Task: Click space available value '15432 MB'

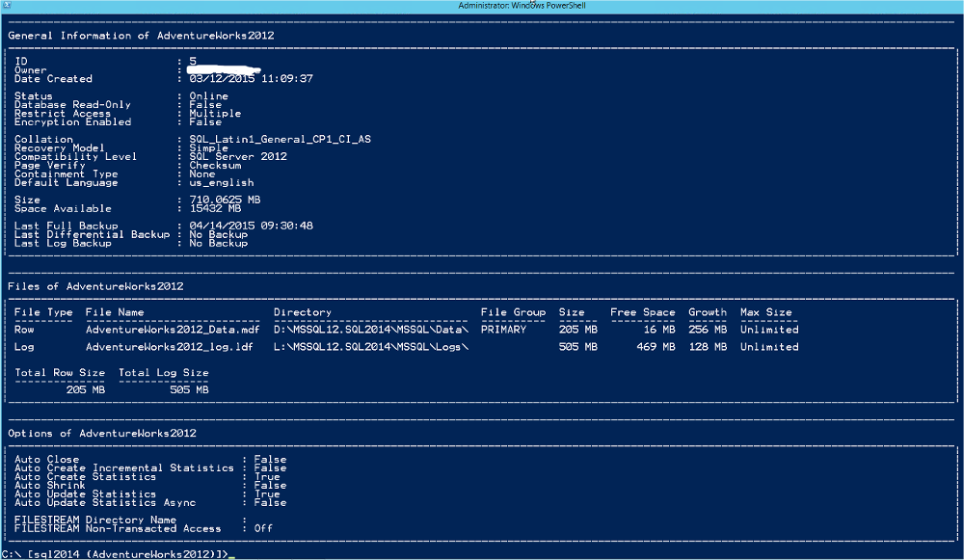Action: click(x=215, y=208)
